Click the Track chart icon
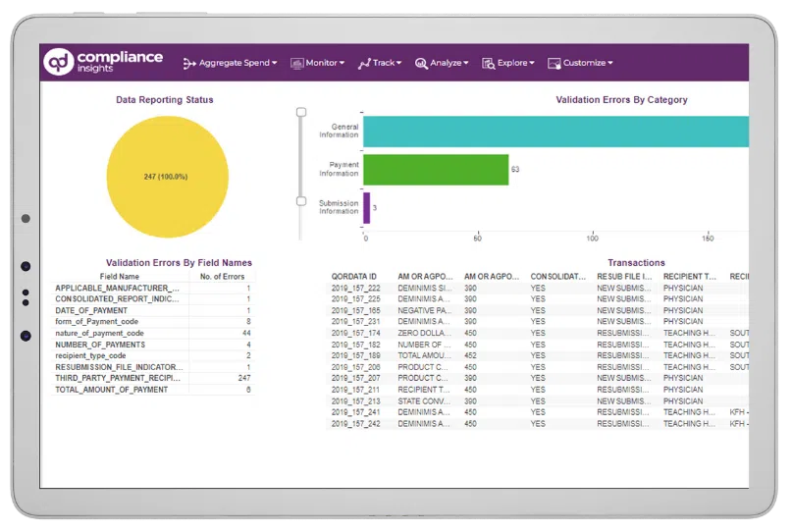 click(364, 63)
